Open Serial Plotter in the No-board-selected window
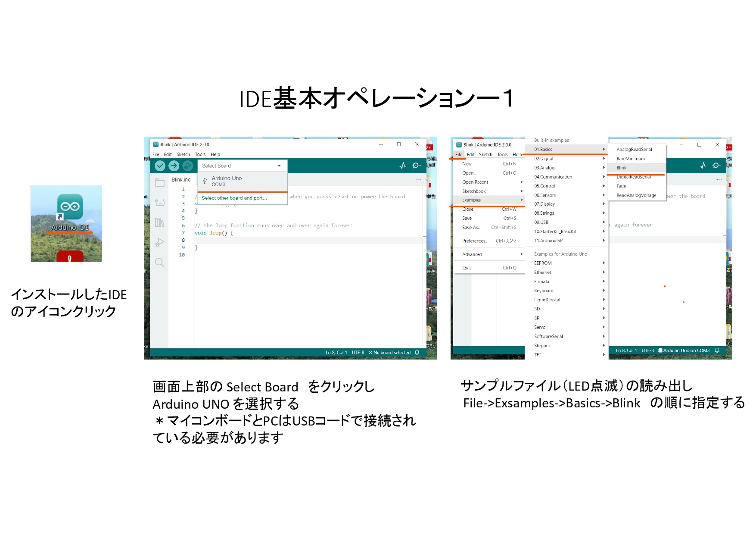 click(402, 166)
